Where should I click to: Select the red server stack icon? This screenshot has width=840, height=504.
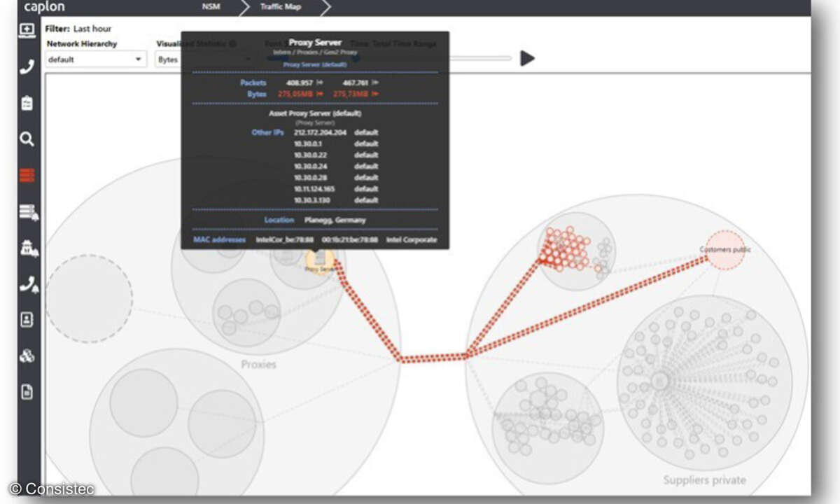click(x=27, y=175)
